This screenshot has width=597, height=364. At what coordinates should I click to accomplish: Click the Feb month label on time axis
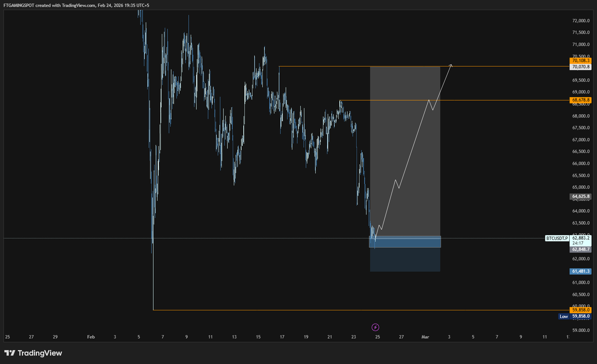[x=91, y=337]
